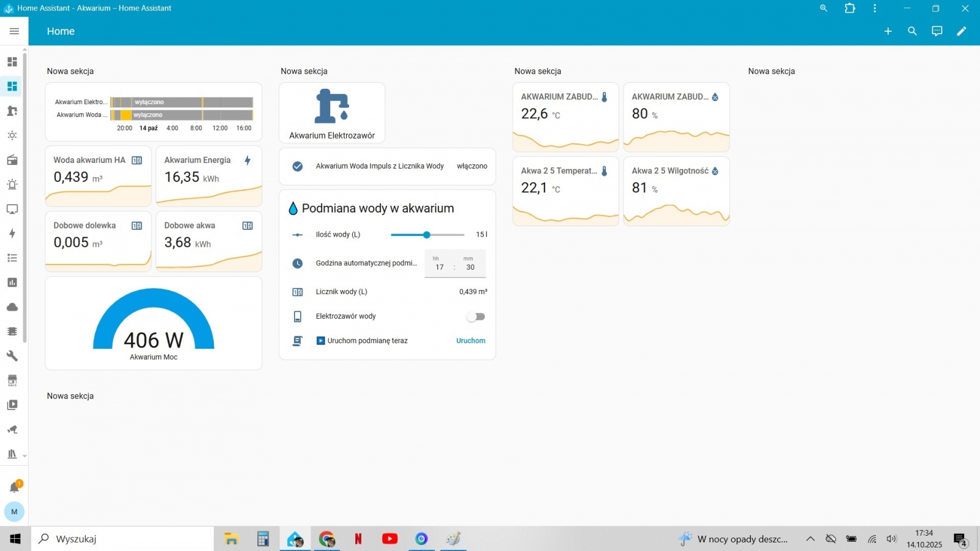Open the Akwa 2 5 Temperat card
Screen dimensions: 980x551
(565, 191)
